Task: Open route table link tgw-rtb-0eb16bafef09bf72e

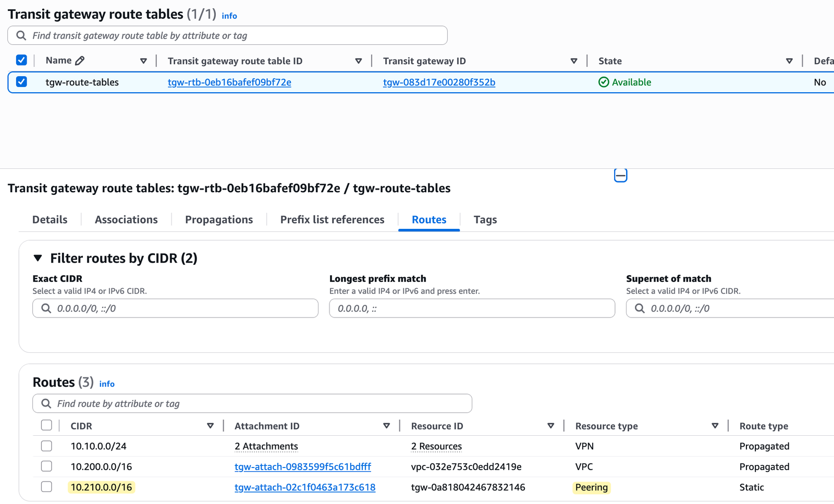Action: 229,82
